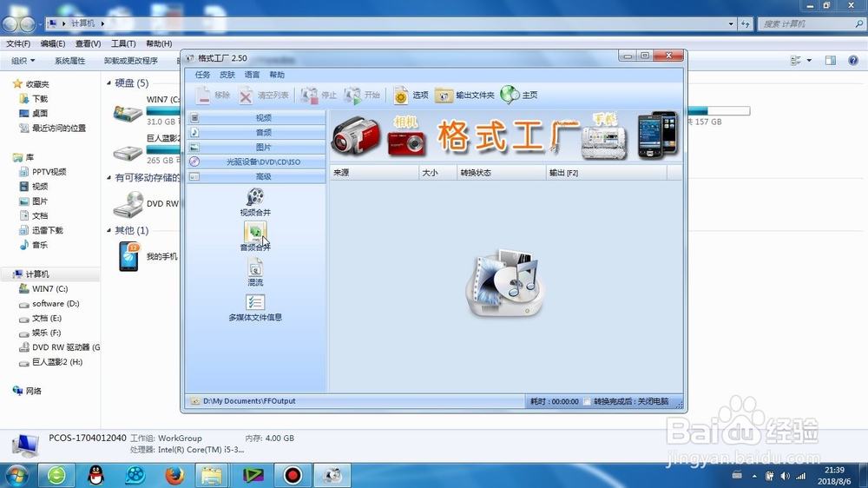Screen dimensions: 868x488
Task: Open the address bar history dropdown arrow
Action: 731,23
